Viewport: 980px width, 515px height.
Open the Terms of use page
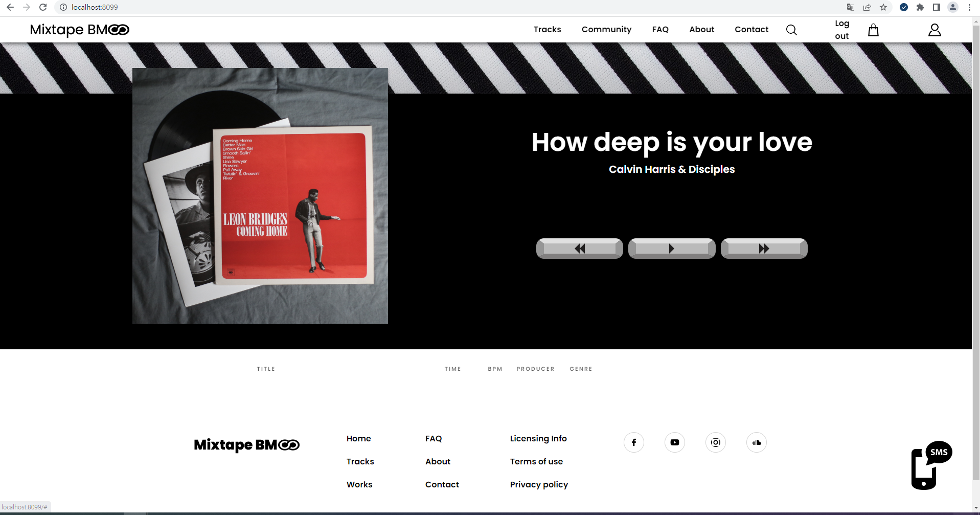tap(536, 461)
